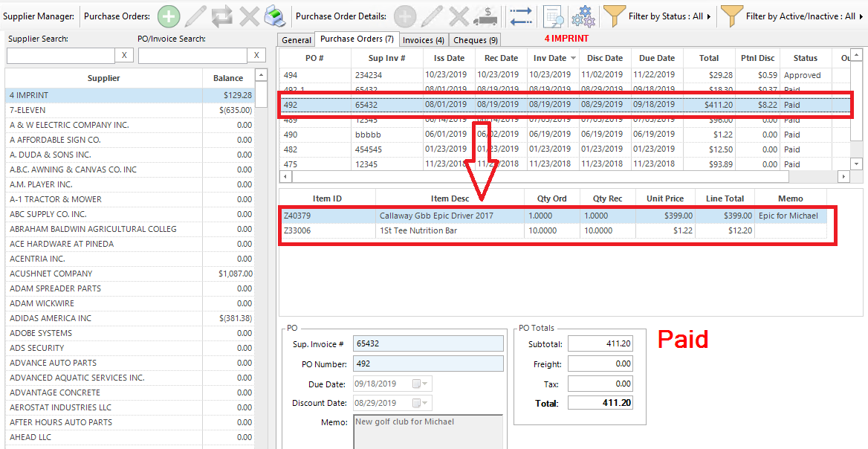The width and height of the screenshot is (868, 449).
Task: Clear the Supplier Search box with X
Action: (125, 56)
